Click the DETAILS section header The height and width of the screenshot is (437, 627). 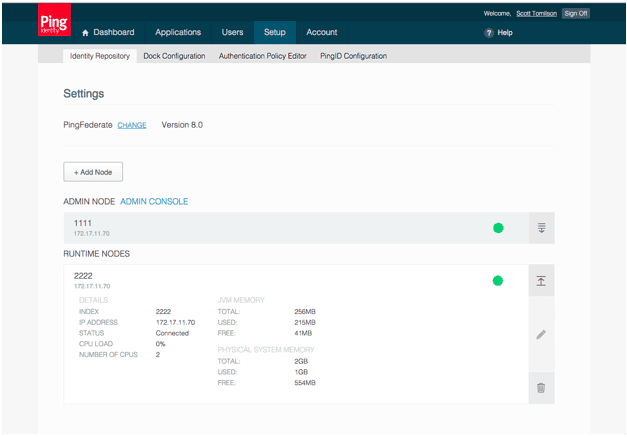tap(94, 300)
